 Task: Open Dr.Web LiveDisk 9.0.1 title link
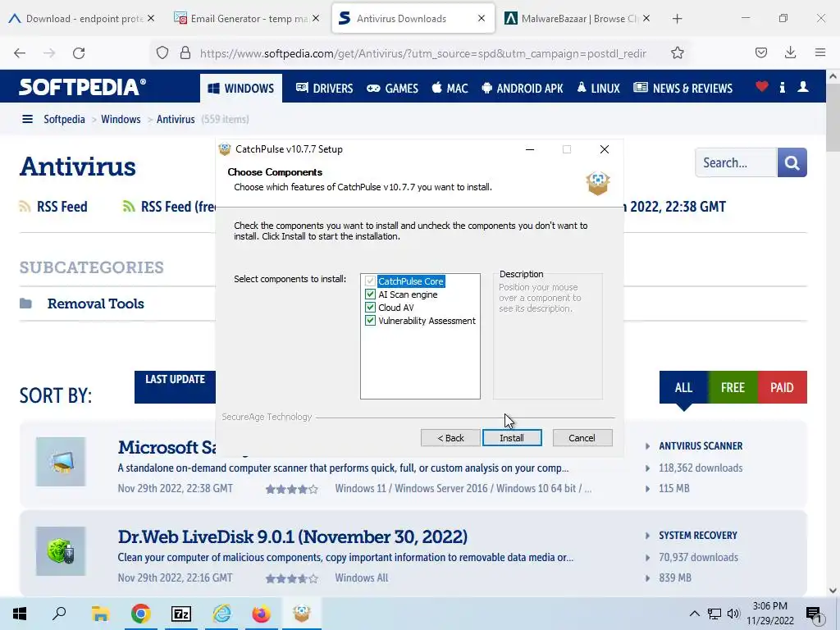click(293, 536)
